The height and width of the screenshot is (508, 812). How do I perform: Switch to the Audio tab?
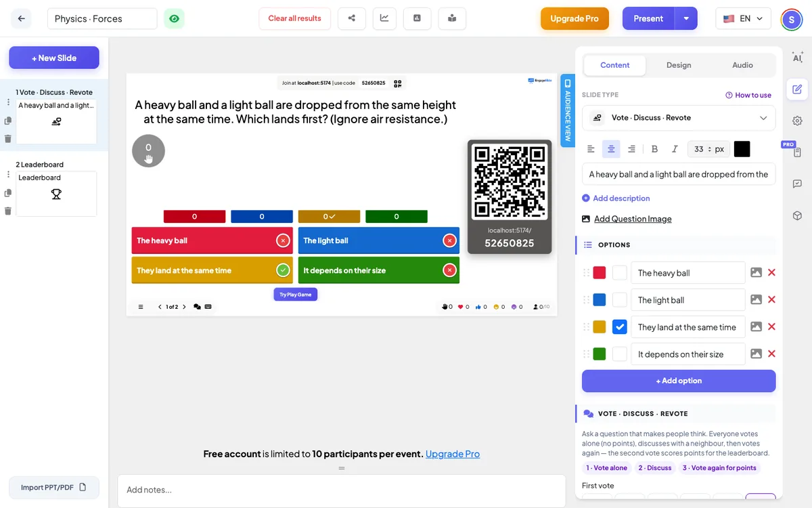742,65
